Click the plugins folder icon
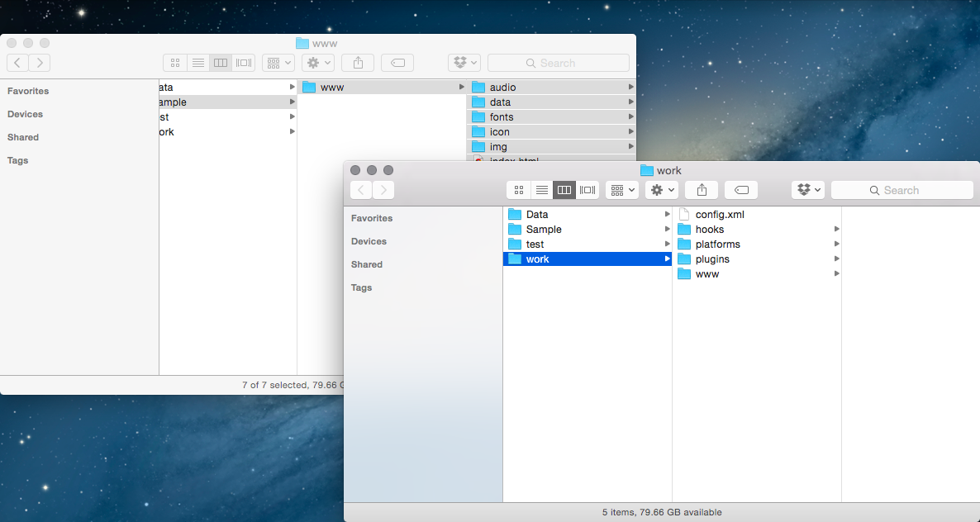The height and width of the screenshot is (522, 980). 684,259
